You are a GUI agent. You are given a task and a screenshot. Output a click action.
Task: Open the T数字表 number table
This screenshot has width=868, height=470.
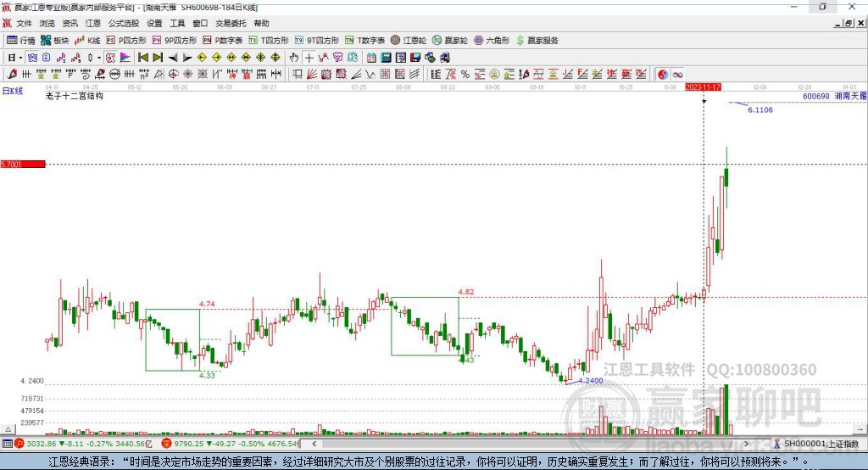[364, 41]
